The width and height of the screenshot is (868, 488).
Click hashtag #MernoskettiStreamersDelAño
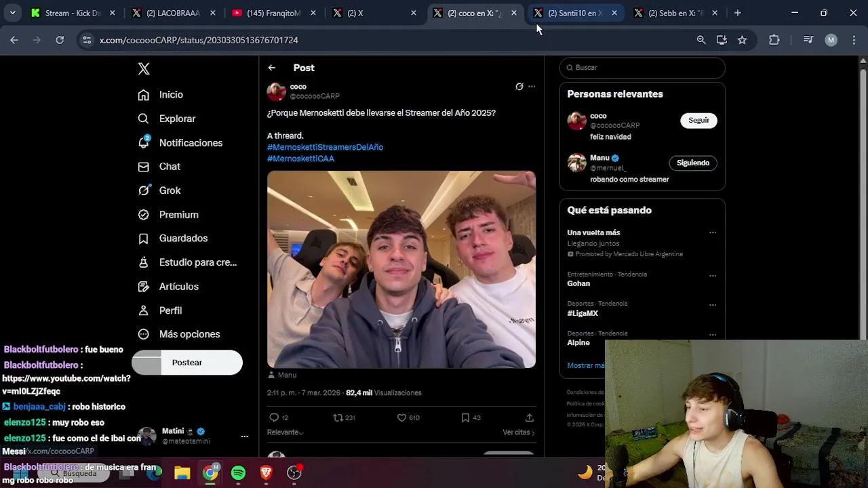pyautogui.click(x=325, y=147)
